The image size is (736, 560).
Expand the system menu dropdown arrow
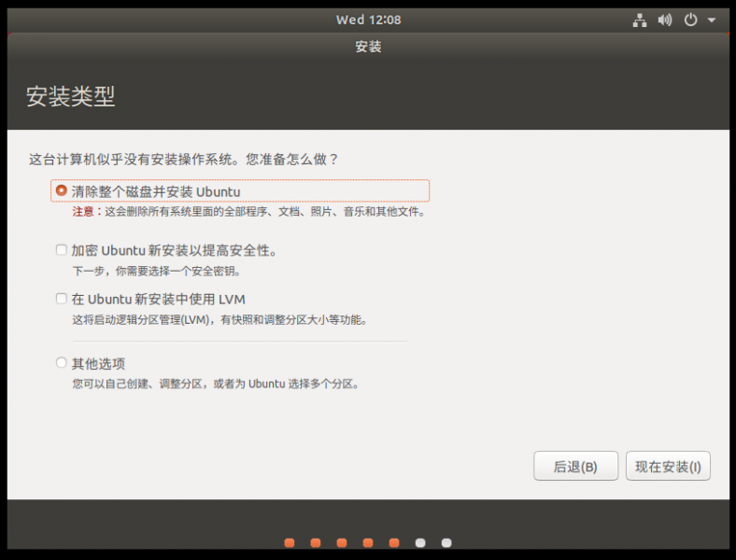[x=712, y=20]
